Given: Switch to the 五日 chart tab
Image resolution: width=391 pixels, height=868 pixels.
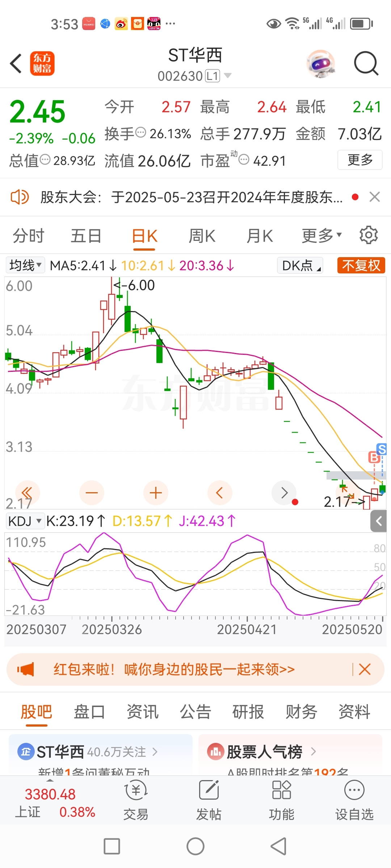Looking at the screenshot, I should pyautogui.click(x=86, y=236).
